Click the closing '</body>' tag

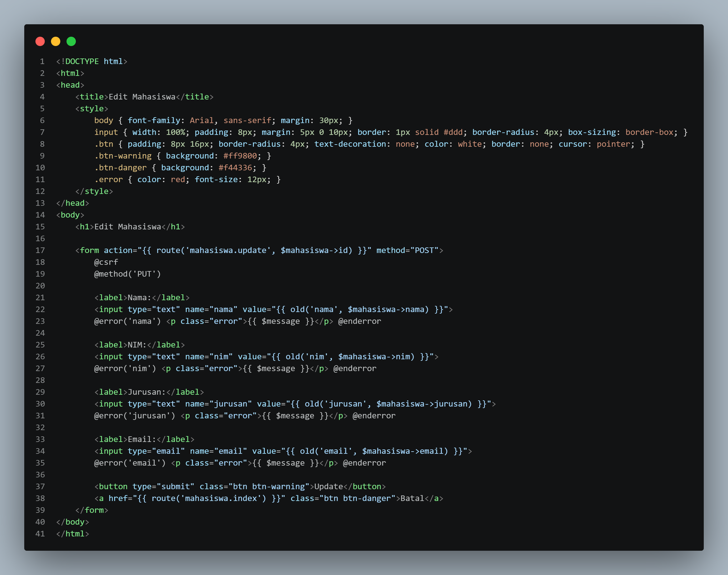click(x=73, y=523)
